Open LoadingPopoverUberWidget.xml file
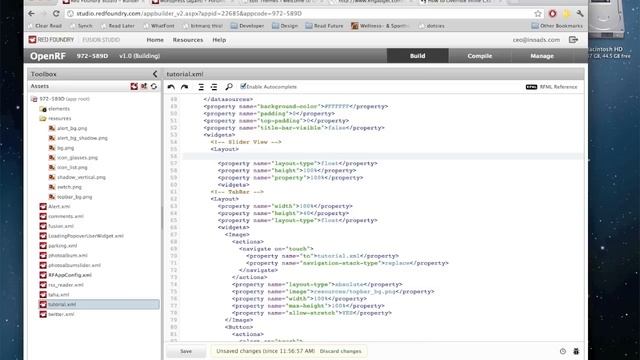Viewport: 640px width, 360px height. (x=82, y=236)
